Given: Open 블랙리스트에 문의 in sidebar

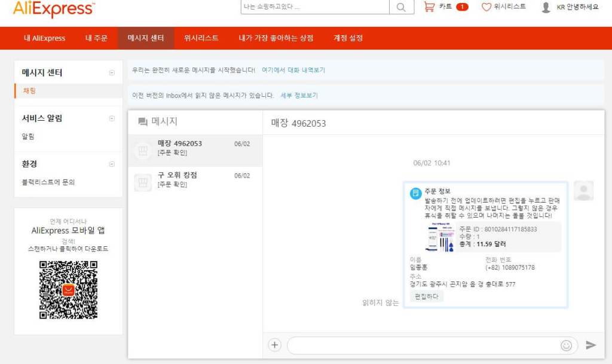Looking at the screenshot, I should click(48, 182).
